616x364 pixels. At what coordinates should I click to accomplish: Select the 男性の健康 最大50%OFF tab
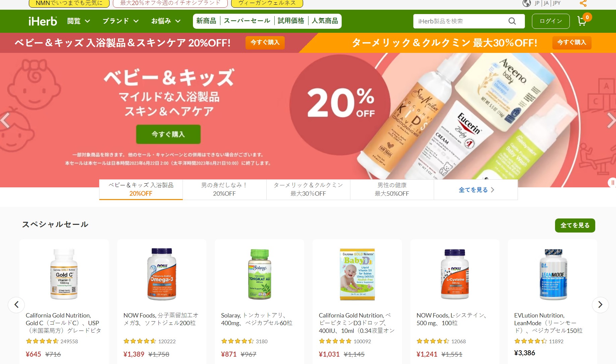[392, 189]
